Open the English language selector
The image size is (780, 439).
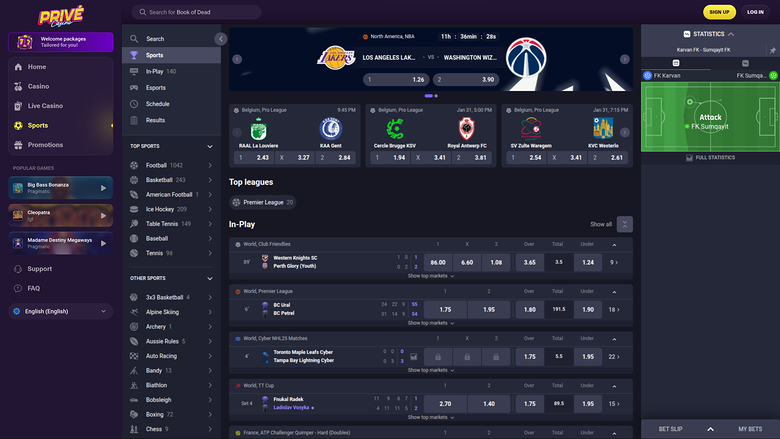pos(60,311)
